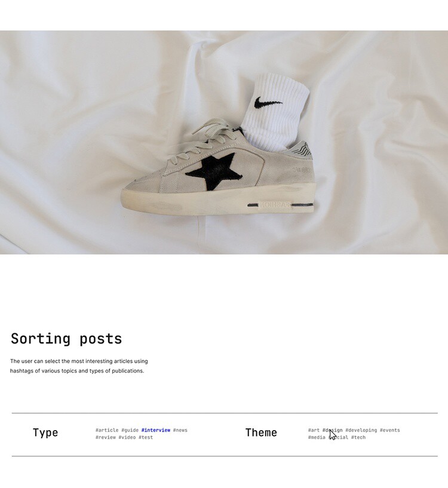
Task: Filter posts by #video type
Action: pyautogui.click(x=127, y=437)
